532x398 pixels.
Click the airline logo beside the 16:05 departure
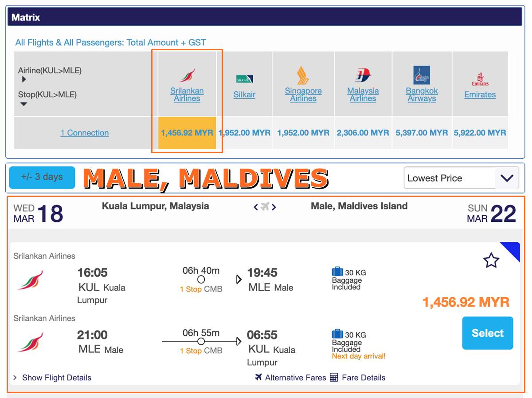tap(30, 280)
